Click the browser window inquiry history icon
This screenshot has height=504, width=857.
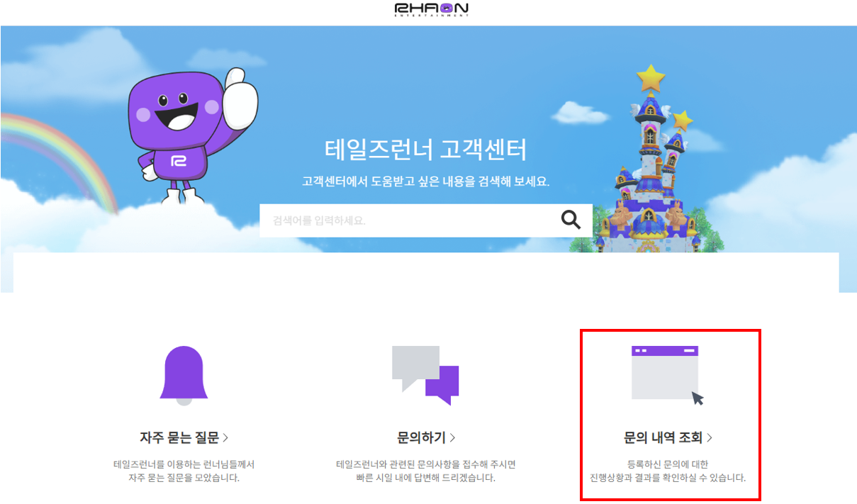tap(668, 376)
